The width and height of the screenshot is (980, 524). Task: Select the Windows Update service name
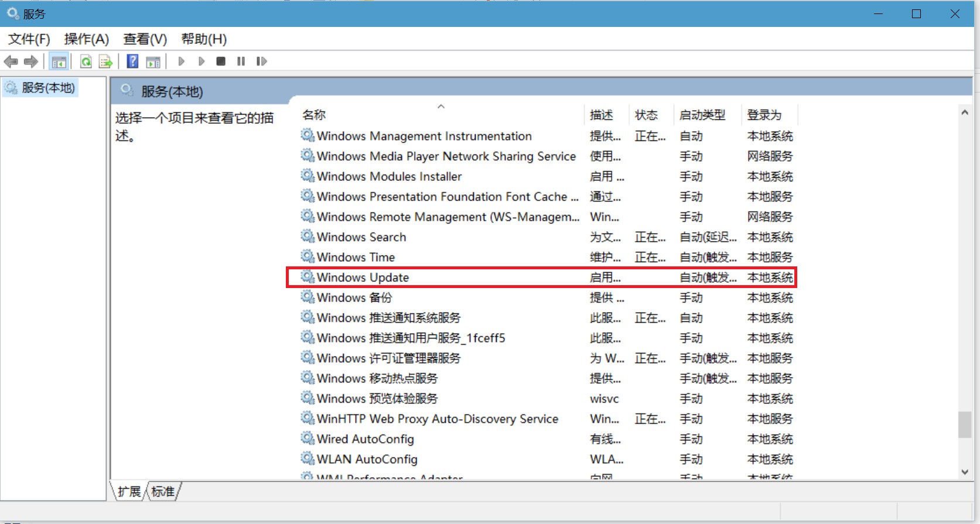[363, 278]
